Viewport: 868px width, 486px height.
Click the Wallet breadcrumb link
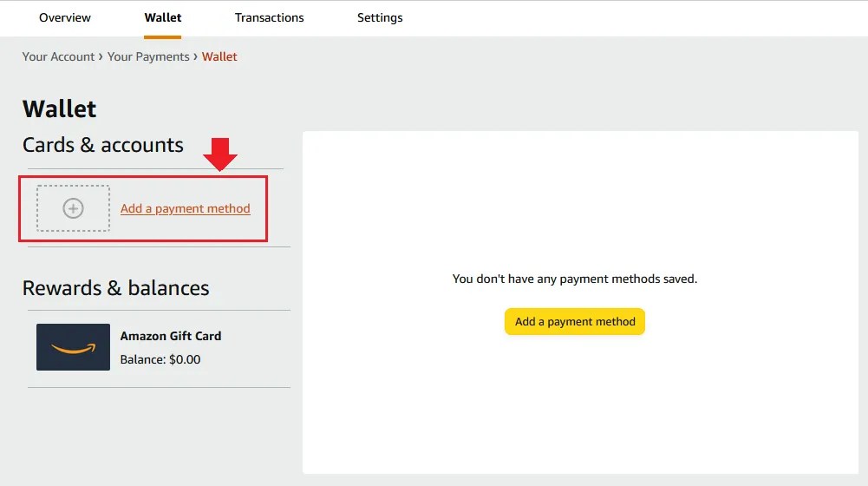pyautogui.click(x=219, y=56)
